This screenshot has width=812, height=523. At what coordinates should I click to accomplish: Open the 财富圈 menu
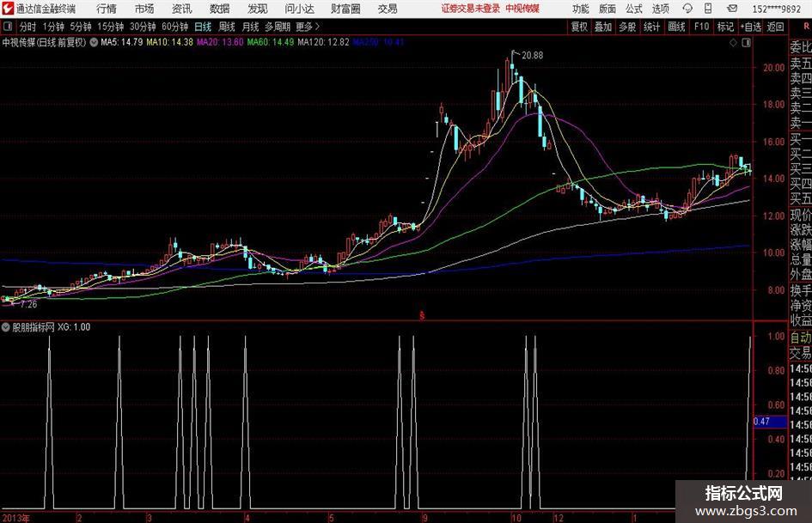345,9
